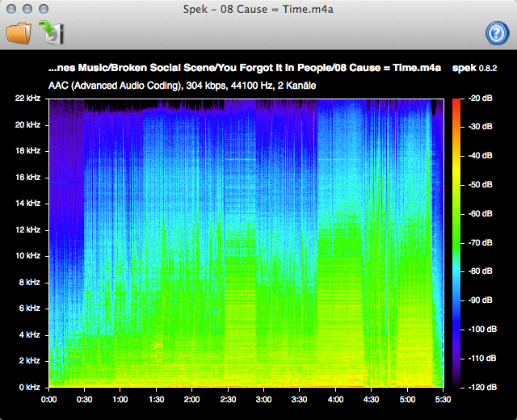Screen dimensions: 517x420
Task: Click the -100 dB scale label
Action: [x=482, y=329]
